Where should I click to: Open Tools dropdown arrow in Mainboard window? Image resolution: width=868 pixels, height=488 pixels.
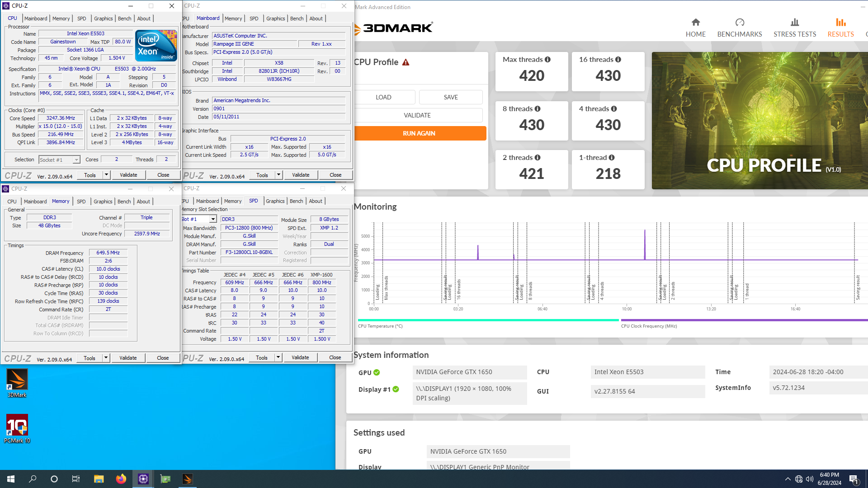[x=278, y=175]
